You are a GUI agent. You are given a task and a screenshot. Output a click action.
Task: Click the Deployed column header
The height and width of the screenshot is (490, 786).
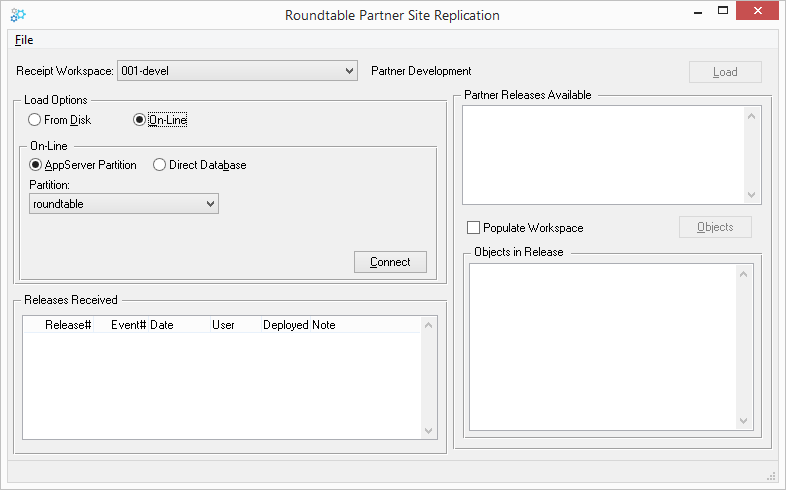[x=286, y=325]
